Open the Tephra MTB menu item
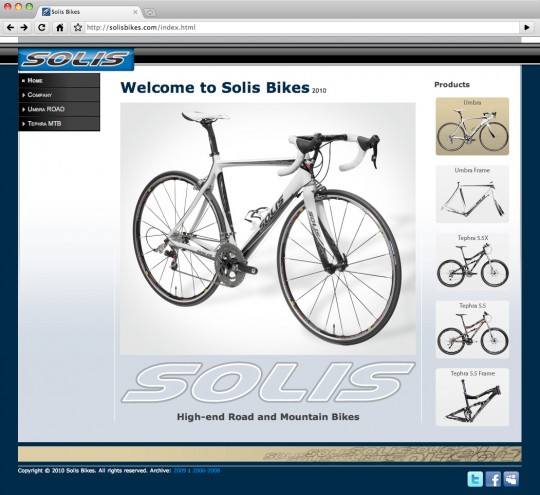The width and height of the screenshot is (540, 495). [59, 124]
